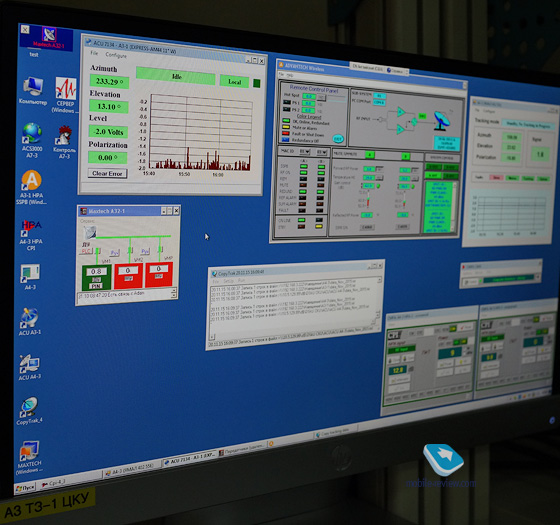Viewport: 560px width, 525px height.
Task: Click the Polarization 0.00 field
Action: (x=108, y=158)
